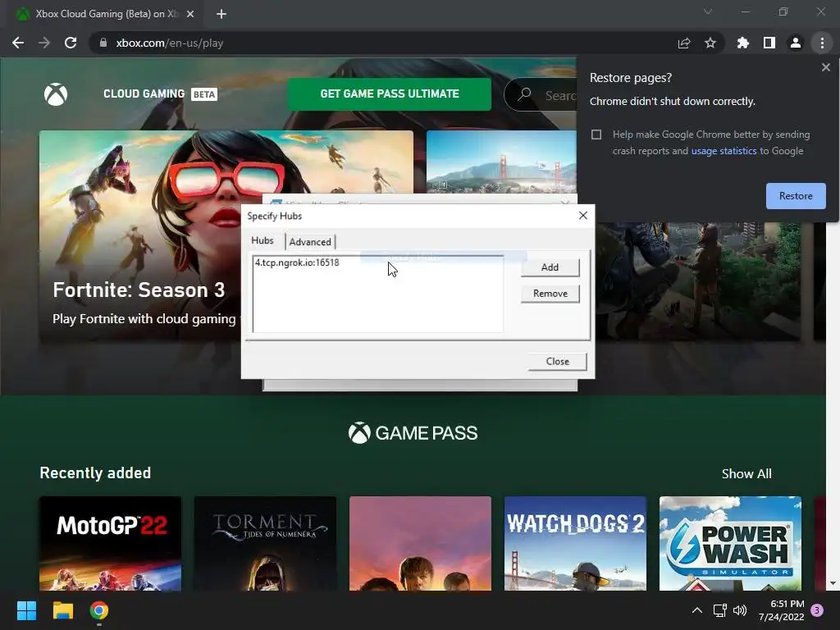Screen dimensions: 840x630
Task: Open Fortnite: Season 3 banner
Action: point(139,235)
